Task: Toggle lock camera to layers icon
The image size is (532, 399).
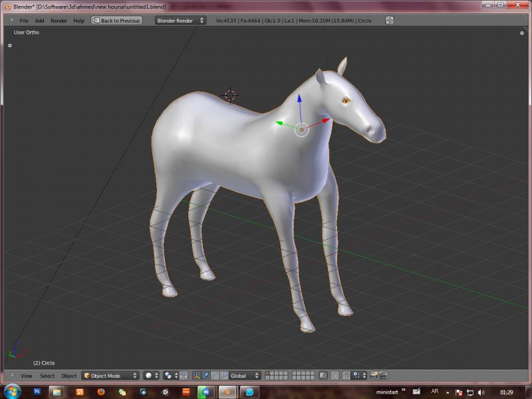Action: point(323,376)
